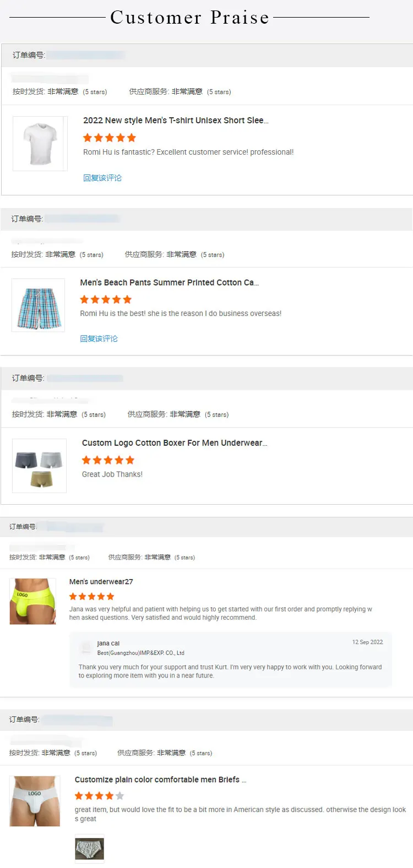Click 回复该评论 under the beach pants review
This screenshot has width=413, height=868.
coord(99,339)
